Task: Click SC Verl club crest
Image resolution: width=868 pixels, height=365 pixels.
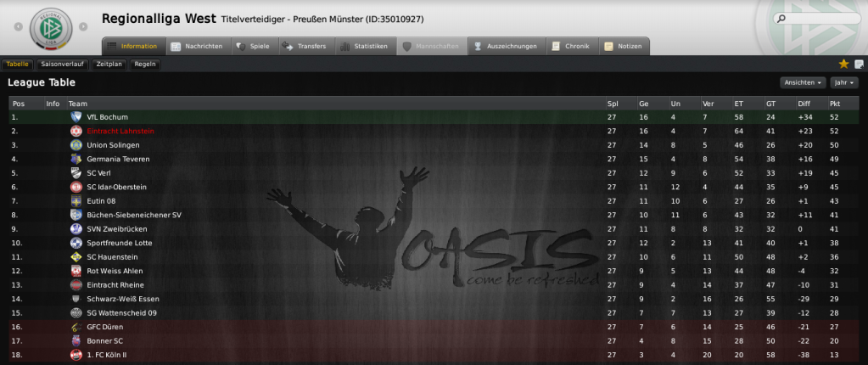Action: (76, 173)
